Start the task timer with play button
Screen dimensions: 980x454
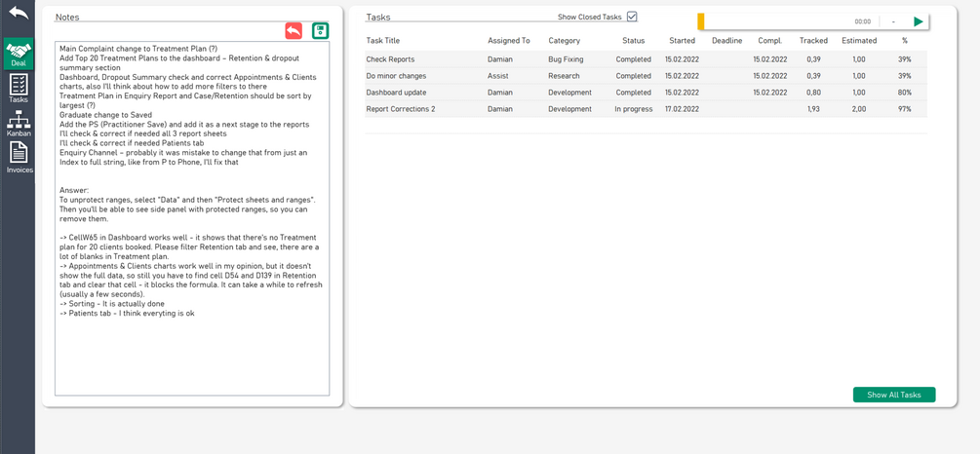tap(919, 21)
